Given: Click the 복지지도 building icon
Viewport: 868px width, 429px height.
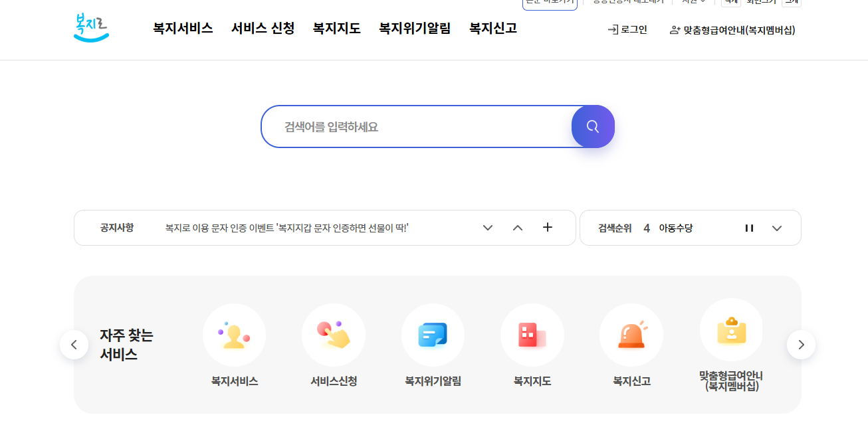Looking at the screenshot, I should 532,335.
